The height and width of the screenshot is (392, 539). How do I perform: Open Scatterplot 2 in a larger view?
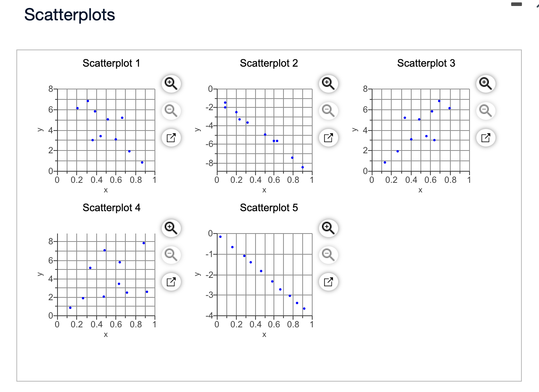pos(328,137)
